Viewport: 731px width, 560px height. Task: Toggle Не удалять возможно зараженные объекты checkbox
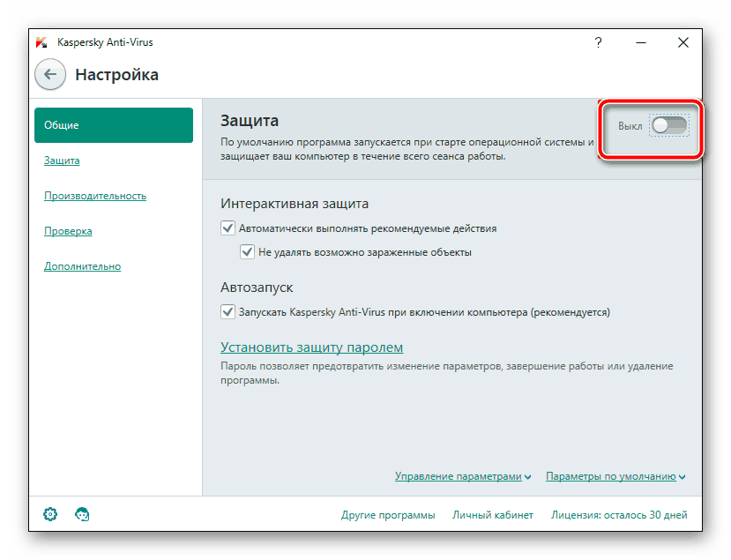pyautogui.click(x=248, y=251)
